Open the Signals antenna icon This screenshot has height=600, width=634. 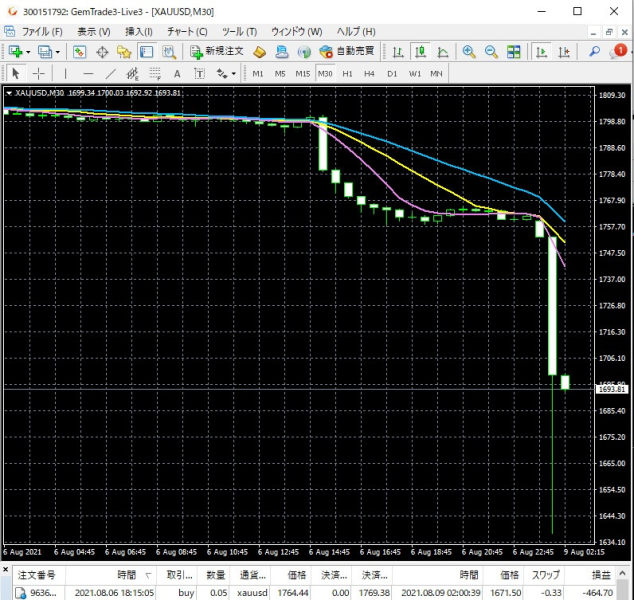[304, 52]
